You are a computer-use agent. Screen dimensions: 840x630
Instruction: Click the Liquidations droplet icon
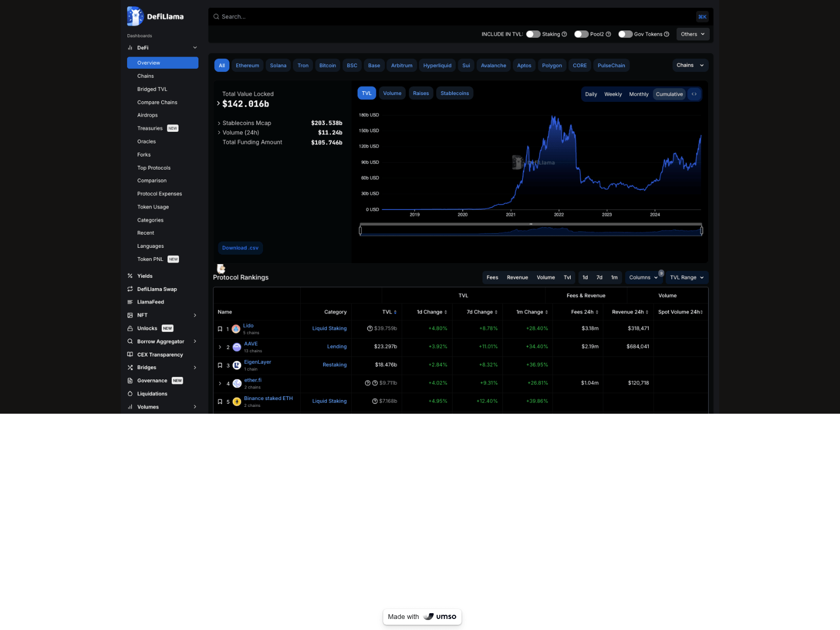130,394
